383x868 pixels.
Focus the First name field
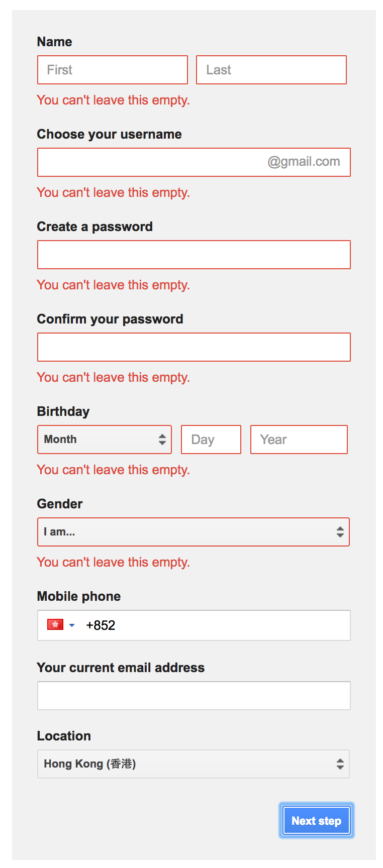coord(113,70)
